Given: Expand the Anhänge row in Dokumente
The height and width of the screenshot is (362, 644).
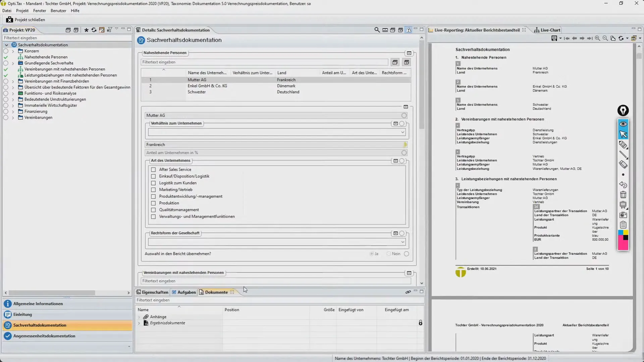Looking at the screenshot, I should (139, 317).
